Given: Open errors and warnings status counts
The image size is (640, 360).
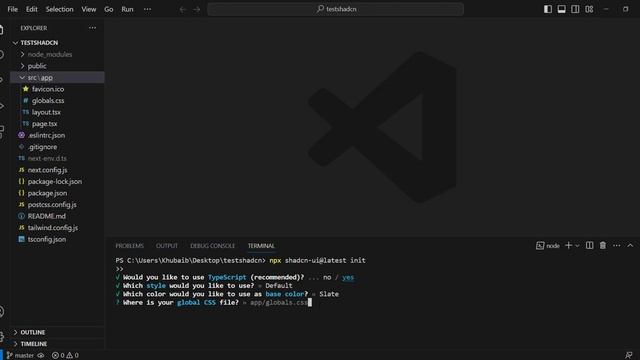Looking at the screenshot, I should click(65, 356).
